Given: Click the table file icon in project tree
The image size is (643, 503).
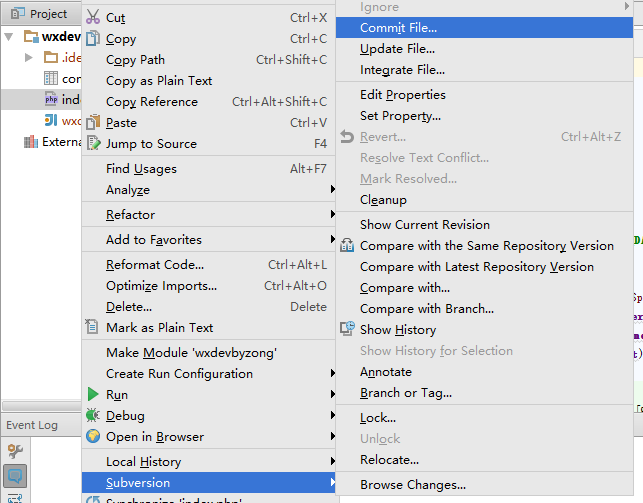Looking at the screenshot, I should pyautogui.click(x=51, y=78).
